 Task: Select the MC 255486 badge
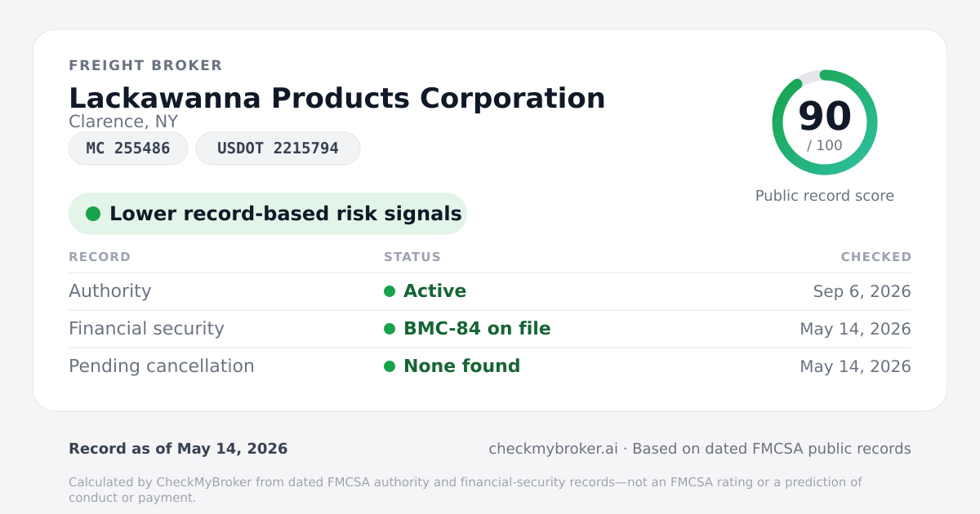(x=128, y=148)
